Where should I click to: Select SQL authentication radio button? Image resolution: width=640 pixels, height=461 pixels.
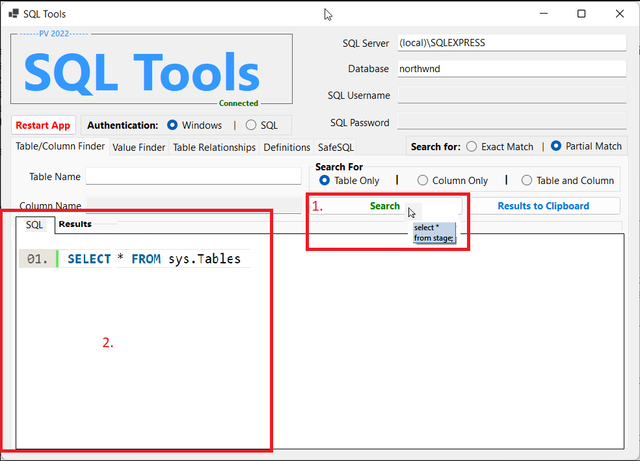click(x=251, y=125)
